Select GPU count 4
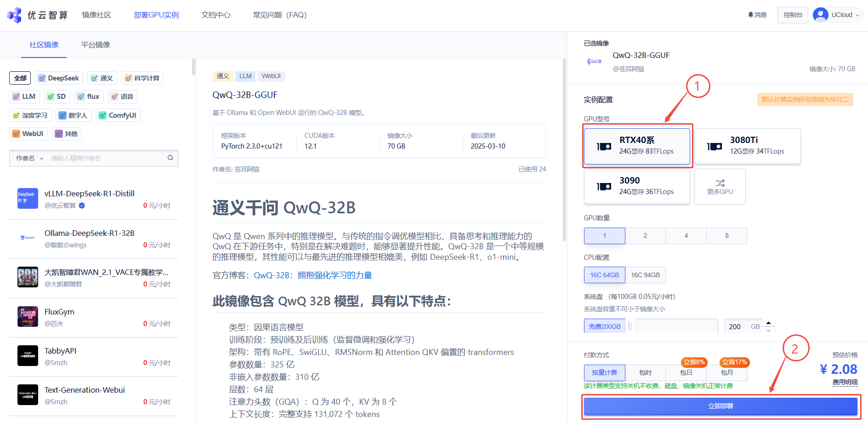The image size is (868, 423). (x=686, y=235)
